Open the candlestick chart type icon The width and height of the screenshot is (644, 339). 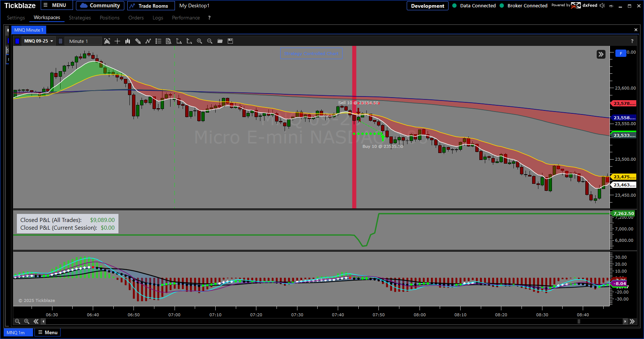[x=128, y=41]
